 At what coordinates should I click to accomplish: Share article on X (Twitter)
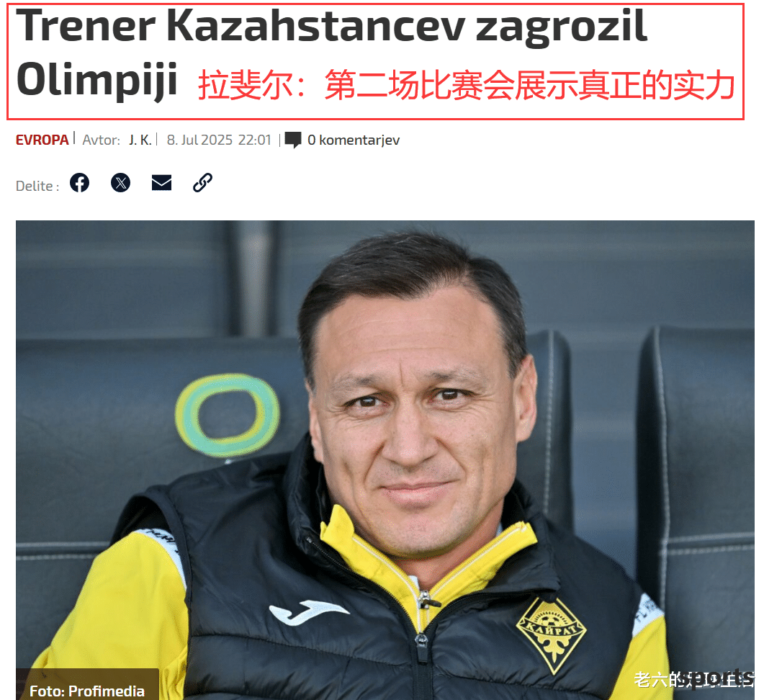120,183
